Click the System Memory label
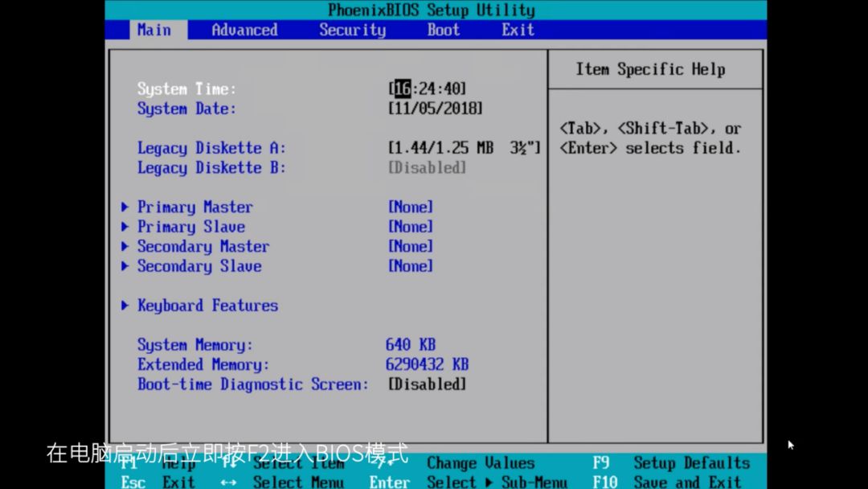Screen dimensions: 868x489 pos(194,345)
